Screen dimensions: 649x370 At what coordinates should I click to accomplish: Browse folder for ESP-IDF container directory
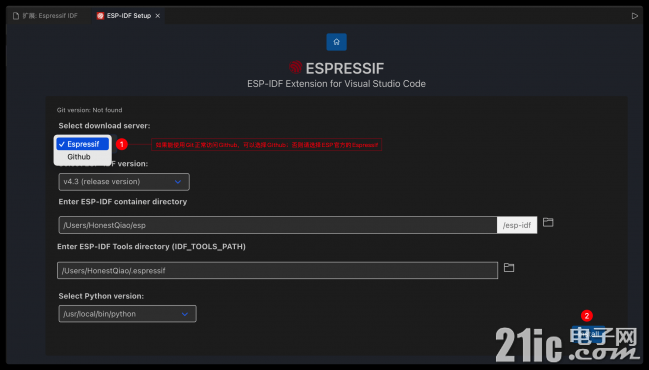click(548, 222)
